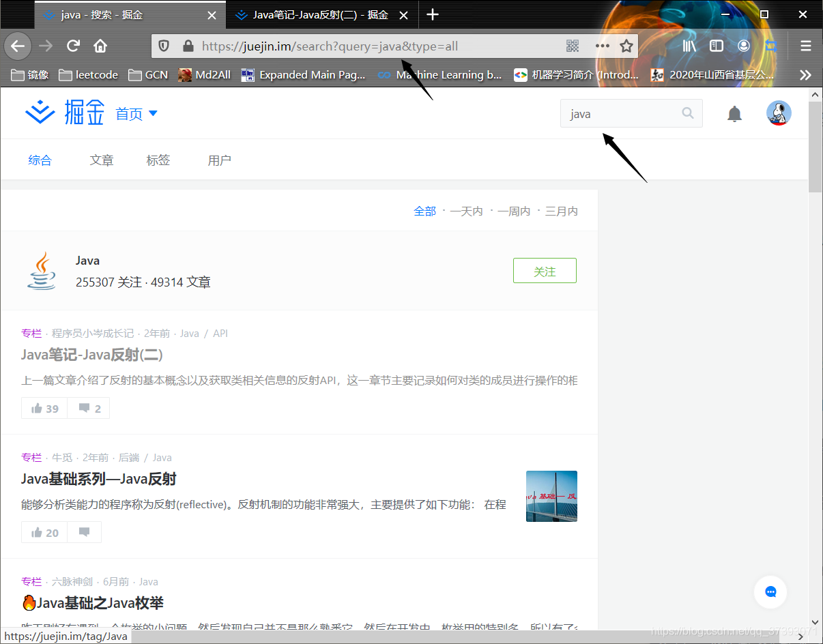
Task: Click author 六脉神剑
Action: point(72,582)
